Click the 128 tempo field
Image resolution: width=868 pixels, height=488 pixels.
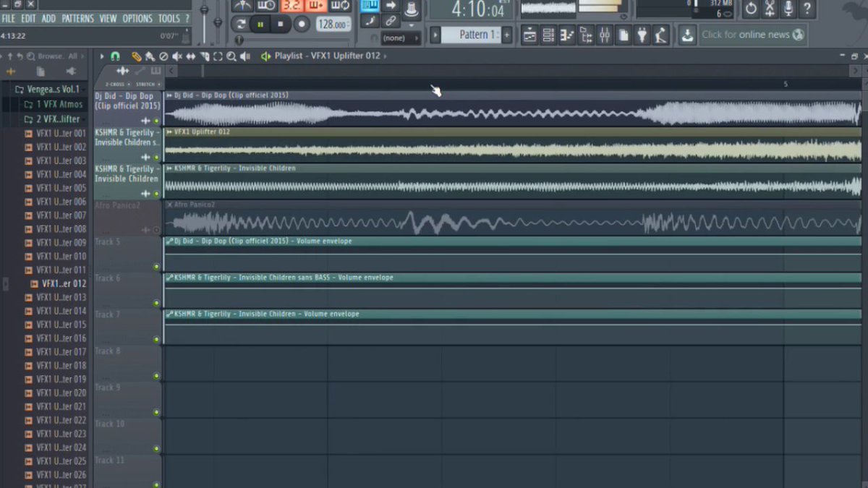[x=333, y=24]
